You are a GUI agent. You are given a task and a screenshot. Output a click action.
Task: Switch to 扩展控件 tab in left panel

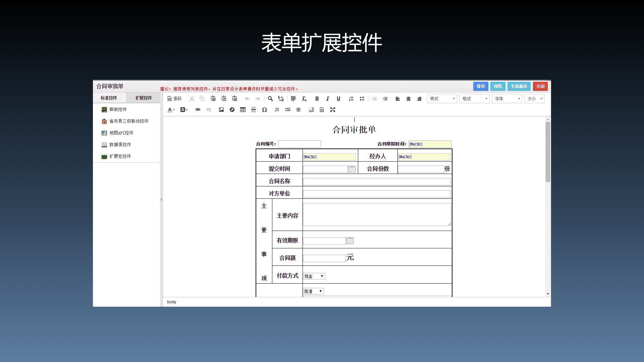point(143,98)
